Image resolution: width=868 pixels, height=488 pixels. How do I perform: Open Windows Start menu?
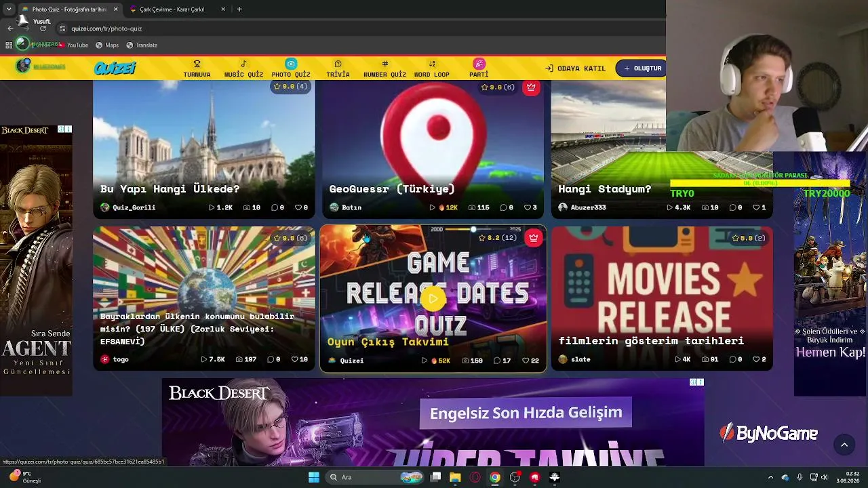[314, 477]
